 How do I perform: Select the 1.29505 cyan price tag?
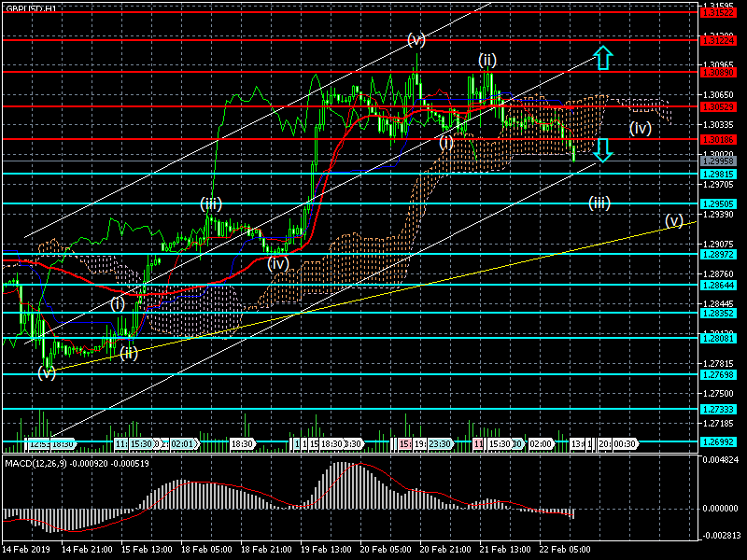click(718, 204)
